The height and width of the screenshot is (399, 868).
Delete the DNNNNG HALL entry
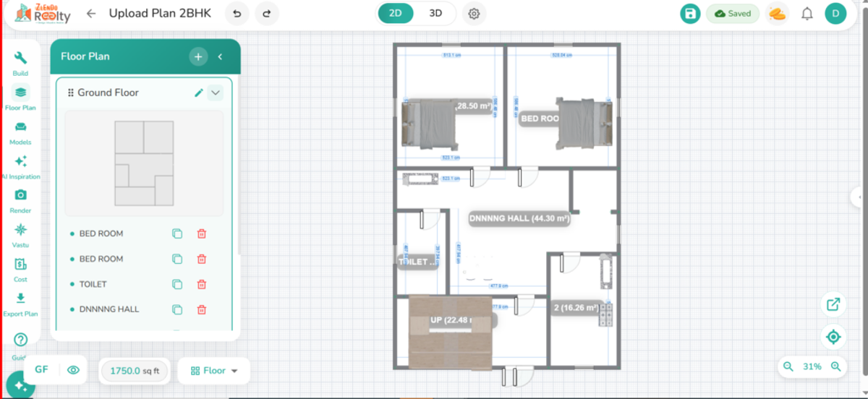[202, 309]
